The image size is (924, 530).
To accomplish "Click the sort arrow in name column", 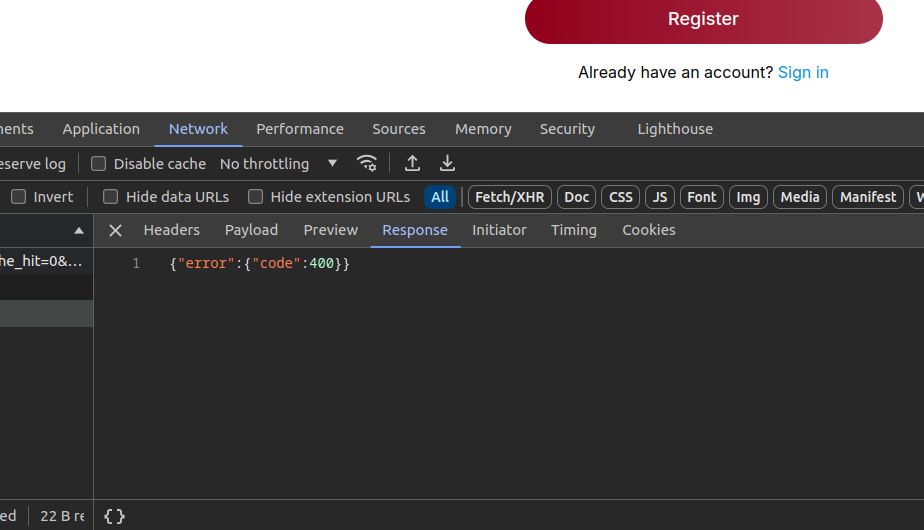I will [79, 231].
